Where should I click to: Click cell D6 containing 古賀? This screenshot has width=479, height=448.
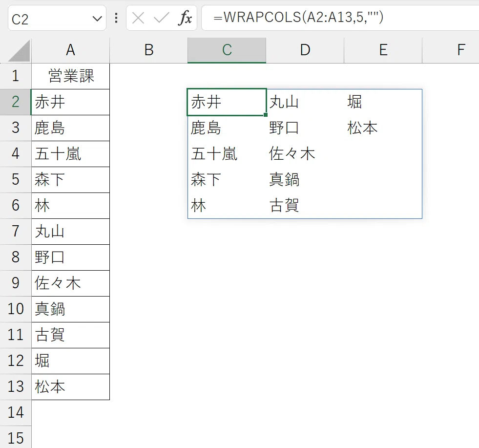[x=305, y=206]
